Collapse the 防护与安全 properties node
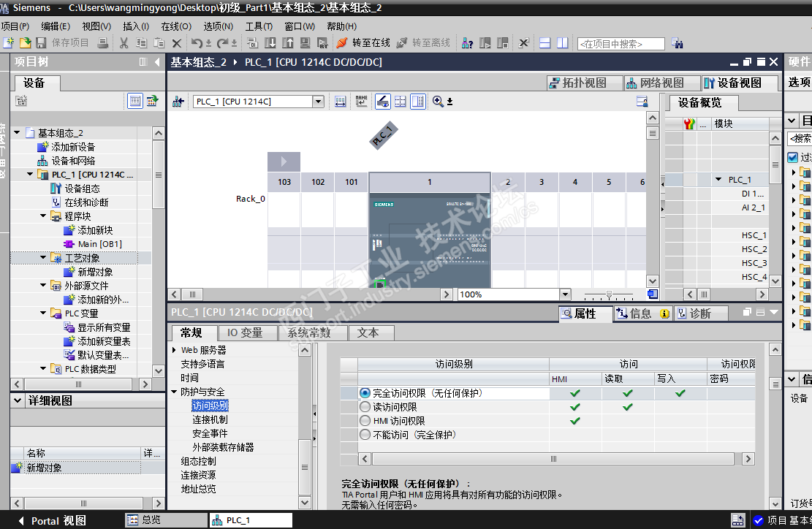This screenshot has height=529, width=812. click(175, 392)
